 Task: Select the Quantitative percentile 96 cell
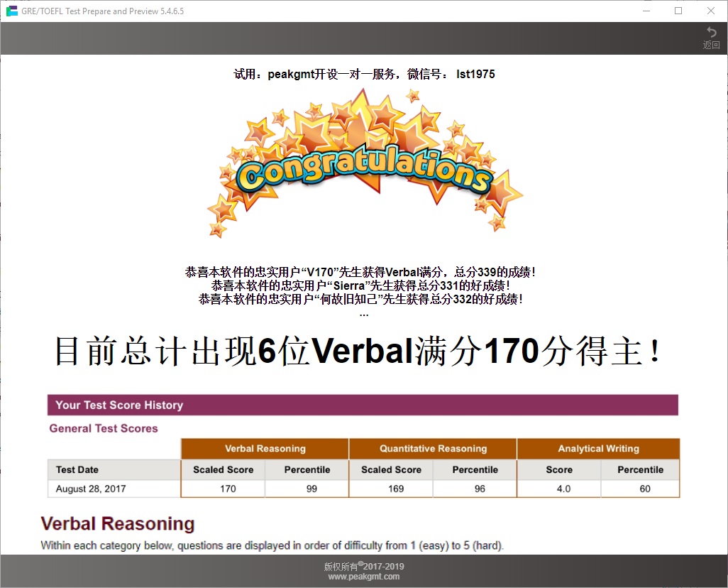(475, 489)
